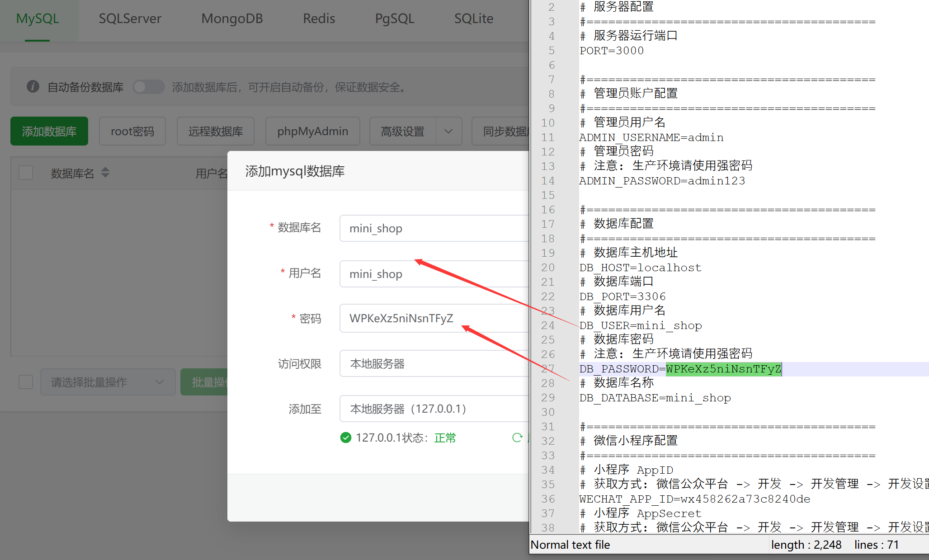Screen dimensions: 929x560
Task: Open phpMyAdmin button
Action: [x=312, y=132]
